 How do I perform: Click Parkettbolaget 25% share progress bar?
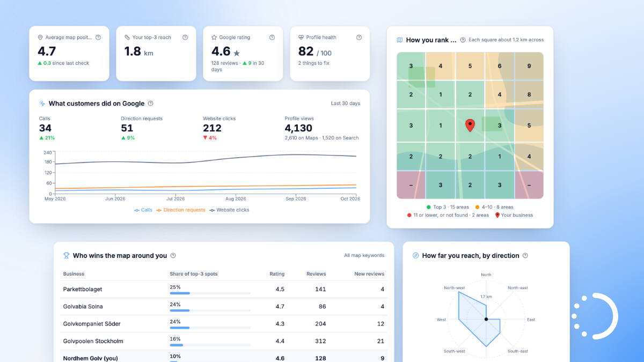[210, 293]
